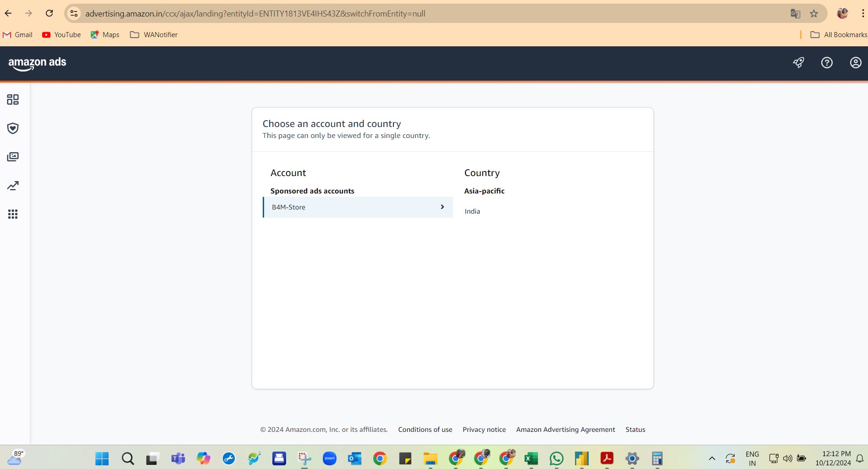The image size is (868, 469).
Task: Open the rocket launch icon in header
Action: (x=798, y=63)
